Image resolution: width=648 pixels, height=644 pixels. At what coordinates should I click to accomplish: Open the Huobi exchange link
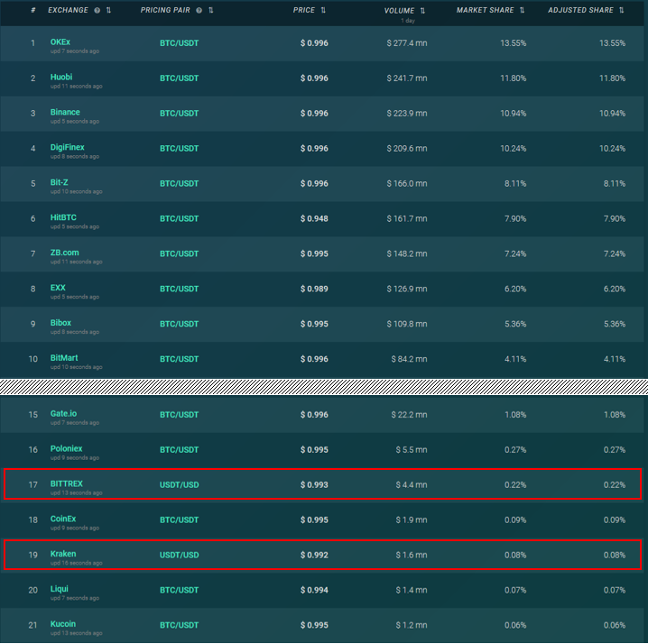click(x=61, y=78)
